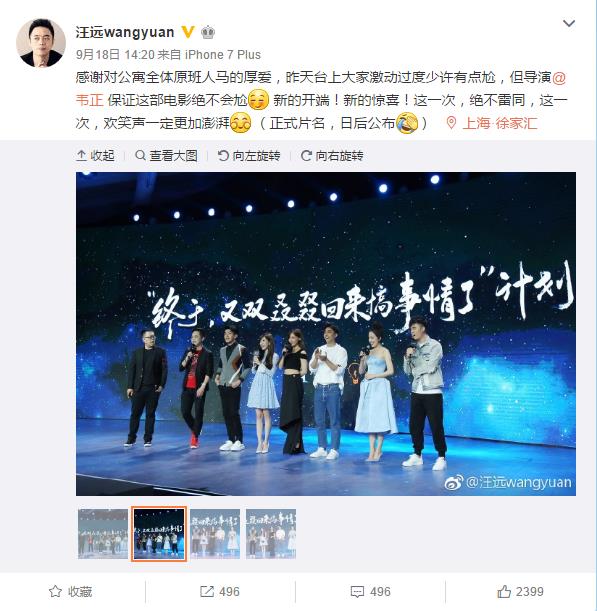Like the post with 2399 thumbs-up
Image resolution: width=597 pixels, height=611 pixels.
pos(520,592)
